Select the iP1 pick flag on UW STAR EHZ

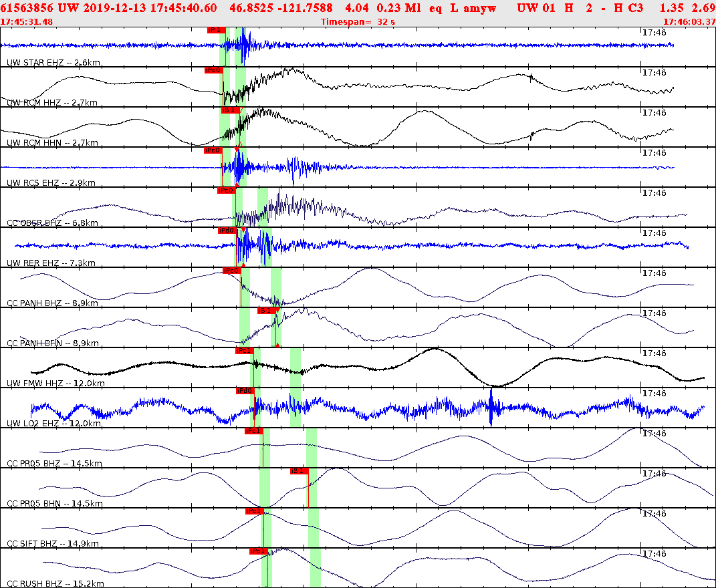[215, 29]
